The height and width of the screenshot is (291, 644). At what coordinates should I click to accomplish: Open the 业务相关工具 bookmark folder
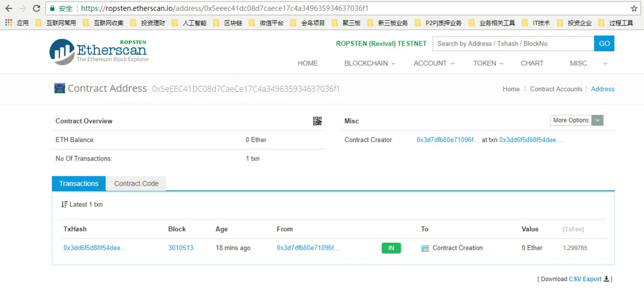click(x=492, y=23)
